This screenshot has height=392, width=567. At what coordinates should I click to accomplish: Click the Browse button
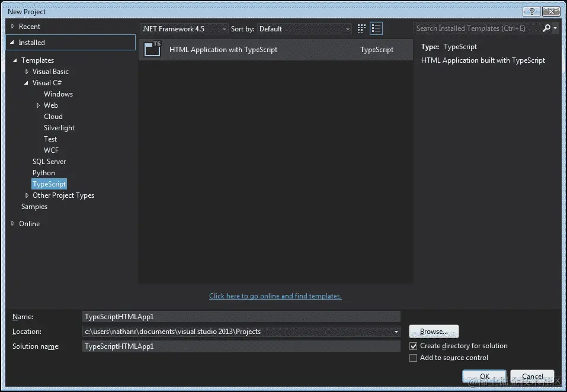pyautogui.click(x=434, y=331)
